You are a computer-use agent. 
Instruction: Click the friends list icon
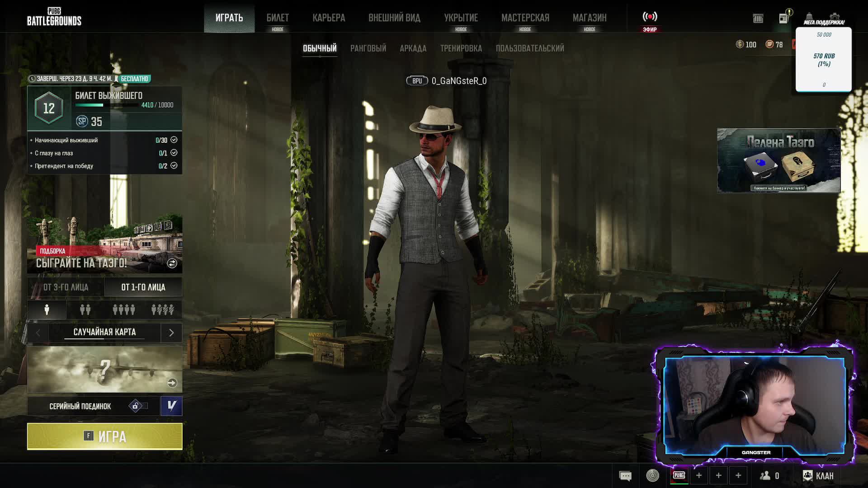point(765,476)
